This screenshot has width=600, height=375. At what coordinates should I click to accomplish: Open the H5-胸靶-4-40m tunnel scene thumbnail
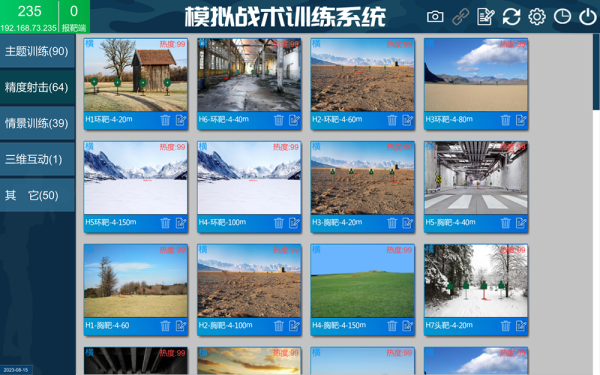[476, 178]
